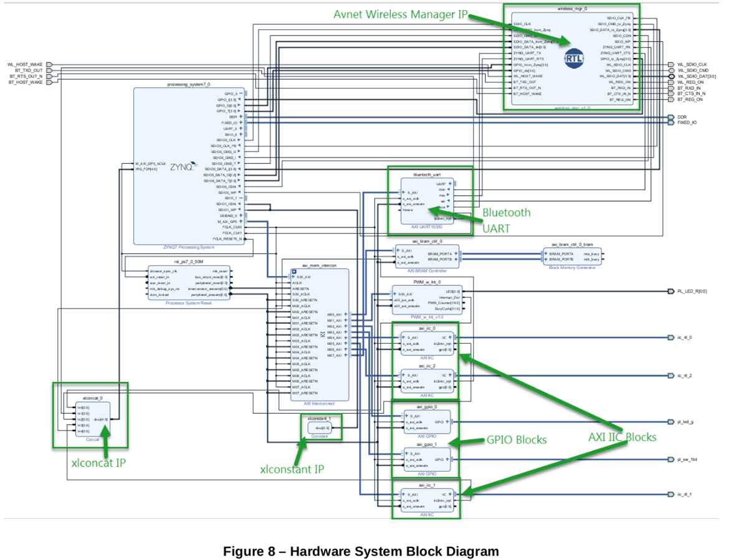741x560 pixels.
Task: Select the BT_HOST_WAKE input port symbol
Action: click(49, 82)
